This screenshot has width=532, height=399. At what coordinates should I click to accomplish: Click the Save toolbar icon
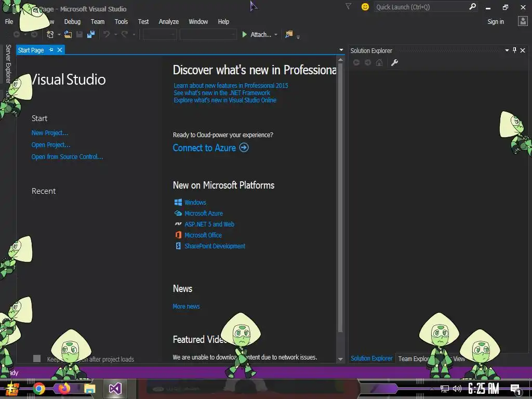pos(79,34)
